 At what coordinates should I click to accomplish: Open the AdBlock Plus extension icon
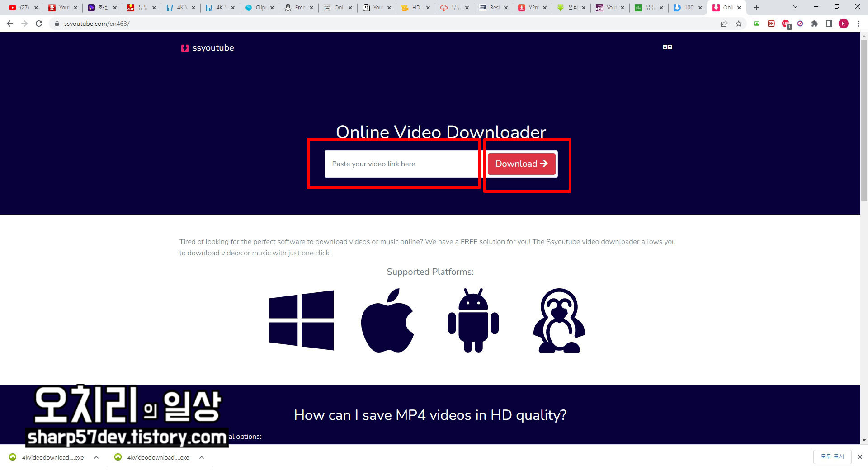pyautogui.click(x=786, y=24)
